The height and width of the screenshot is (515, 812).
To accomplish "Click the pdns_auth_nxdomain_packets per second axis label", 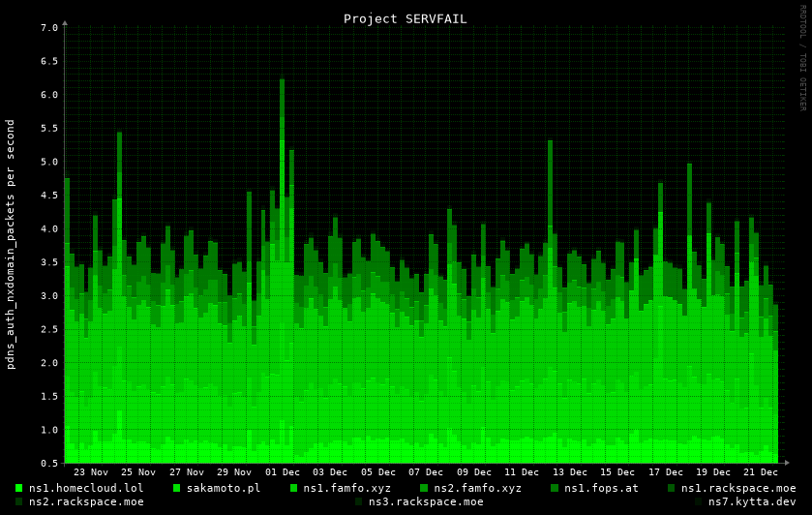I will pyautogui.click(x=11, y=244).
